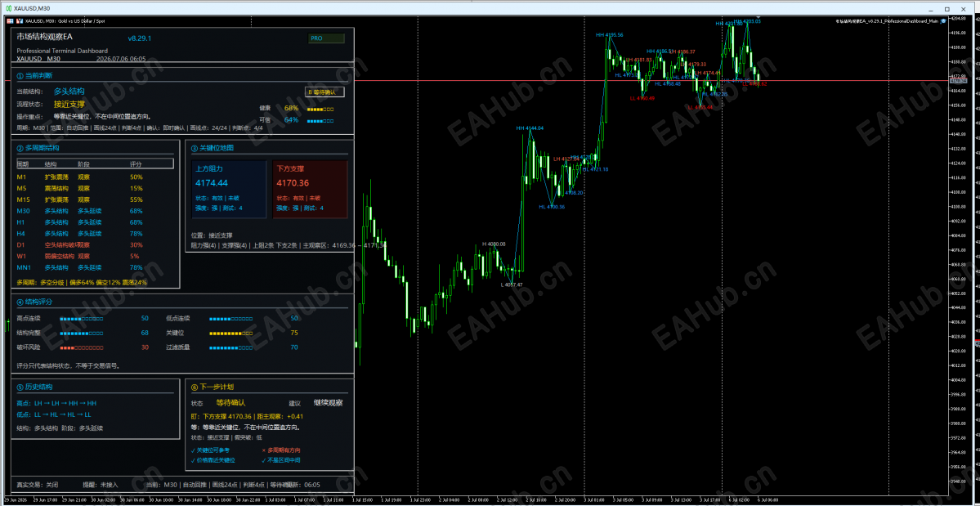Viewport: 980px width, 506px height.
Task: Click the HH 4195.56 swing label on chart
Action: tap(610, 35)
